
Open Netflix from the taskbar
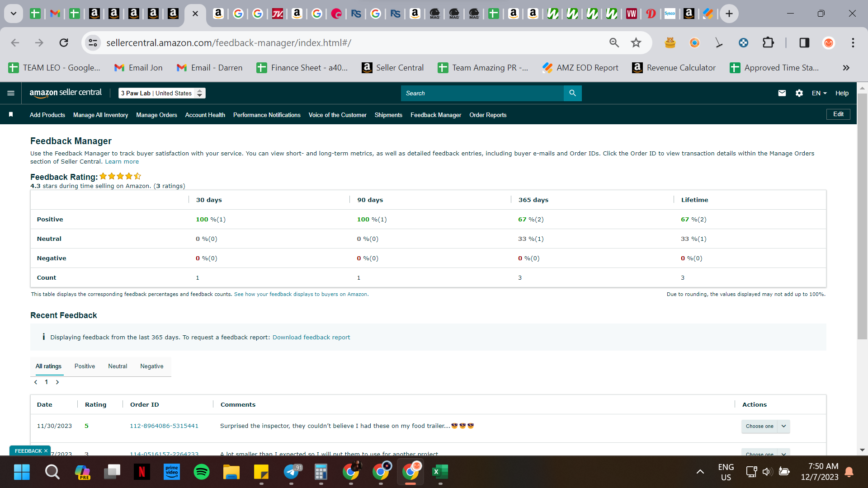142,472
